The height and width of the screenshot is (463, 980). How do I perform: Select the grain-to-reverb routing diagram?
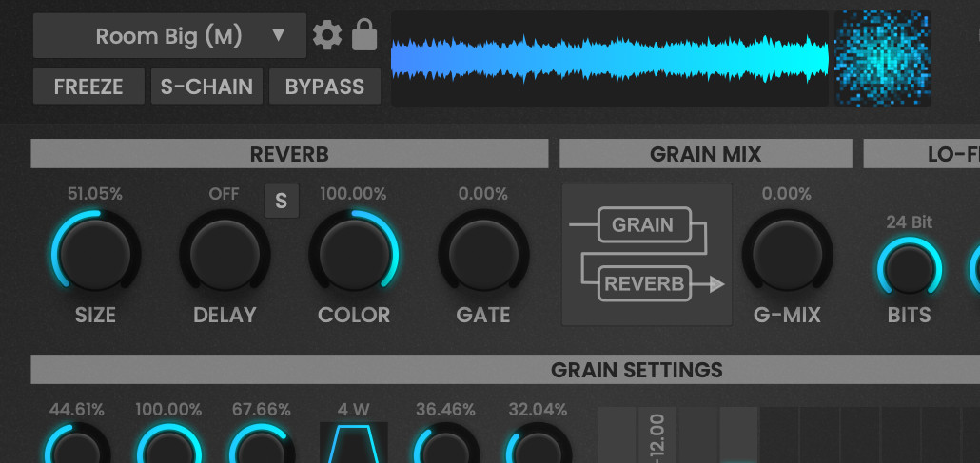click(647, 255)
